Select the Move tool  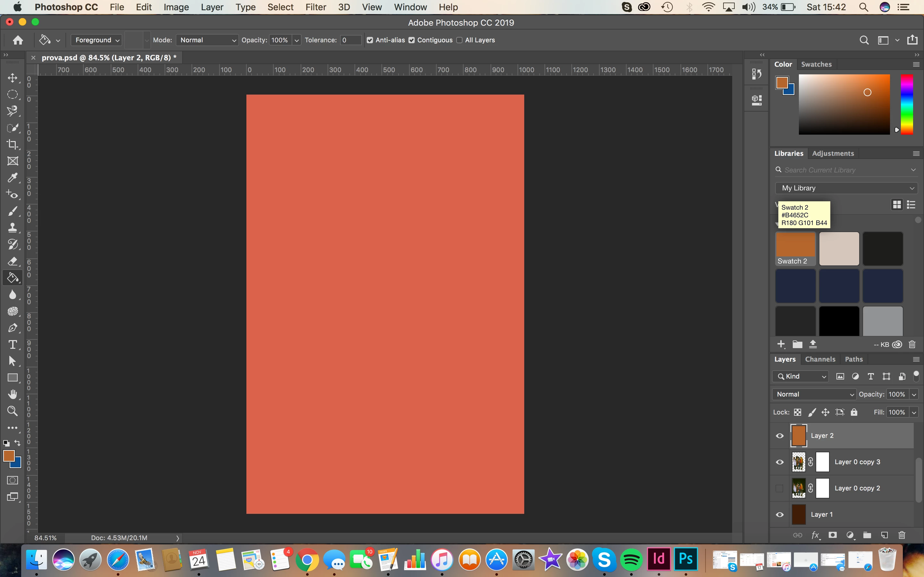tap(13, 78)
